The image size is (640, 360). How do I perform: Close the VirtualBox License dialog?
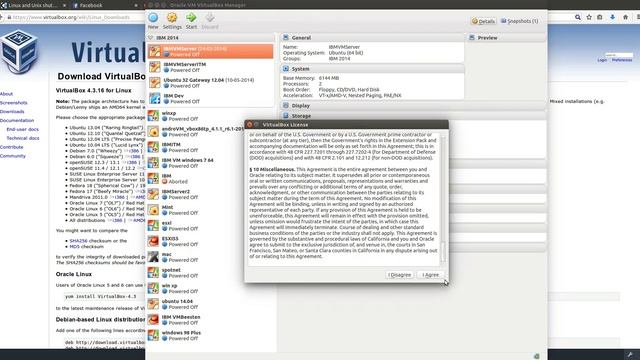[249, 124]
